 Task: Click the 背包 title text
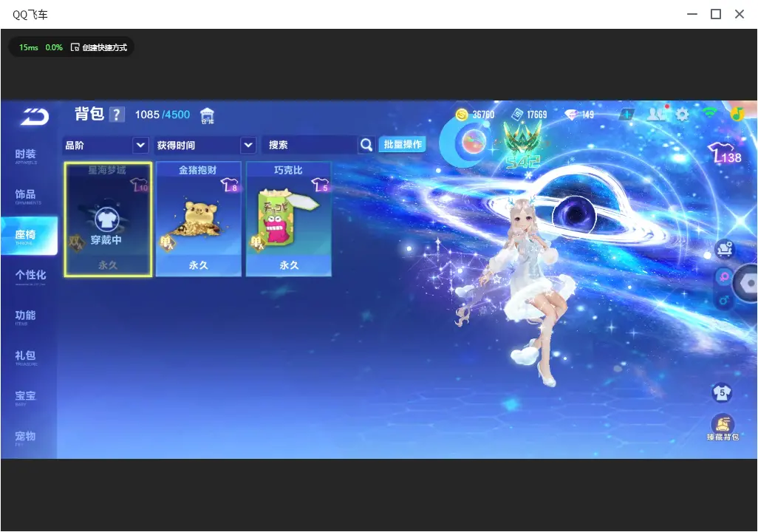point(89,114)
